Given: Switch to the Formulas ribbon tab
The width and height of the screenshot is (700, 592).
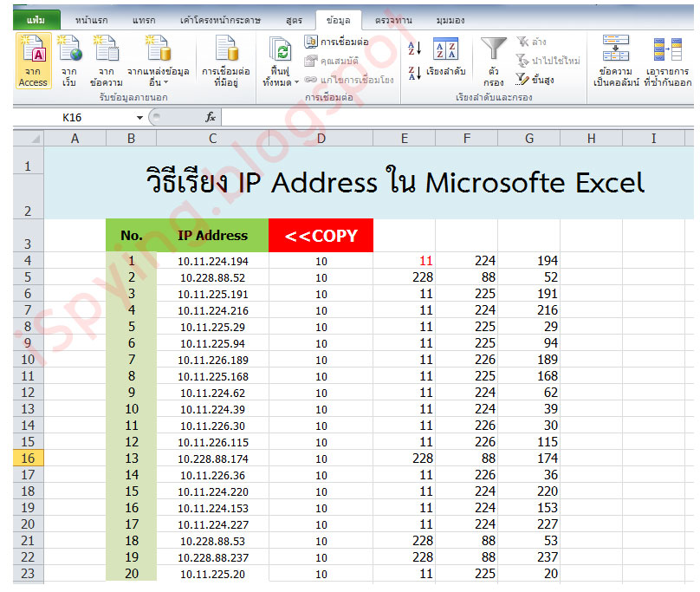Looking at the screenshot, I should pos(295,19).
